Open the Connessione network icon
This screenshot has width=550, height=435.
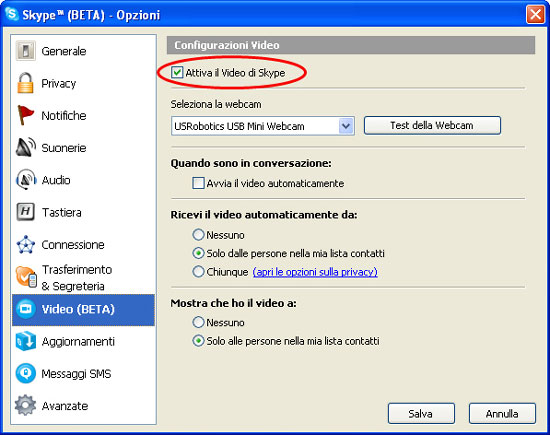26,245
